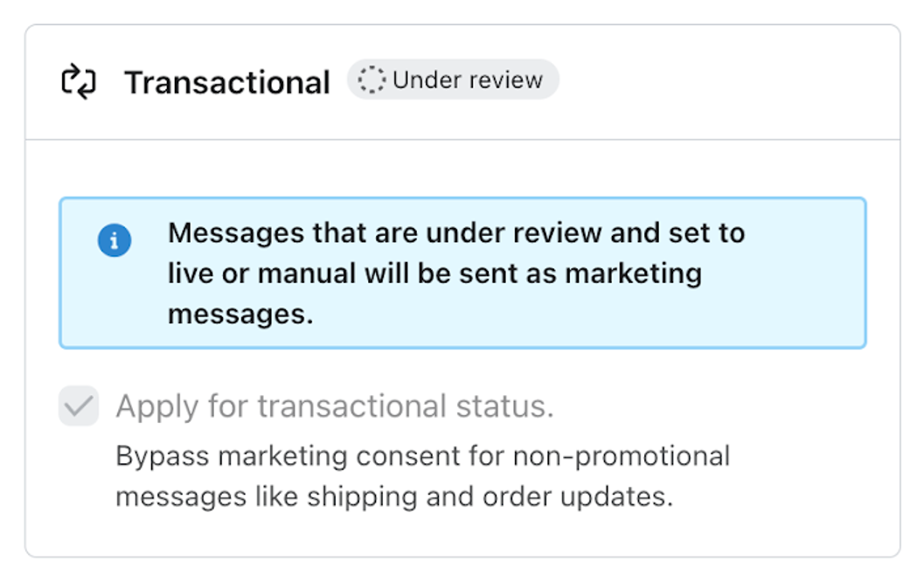Viewport: 924px width, 582px height.
Task: Click the looping arrows next to Transactional
Action: [x=79, y=80]
